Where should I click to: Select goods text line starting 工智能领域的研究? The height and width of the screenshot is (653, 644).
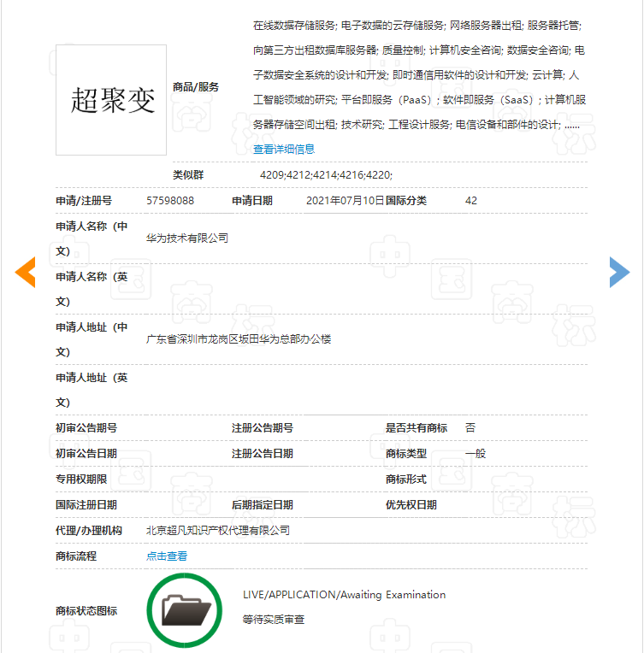coord(419,100)
